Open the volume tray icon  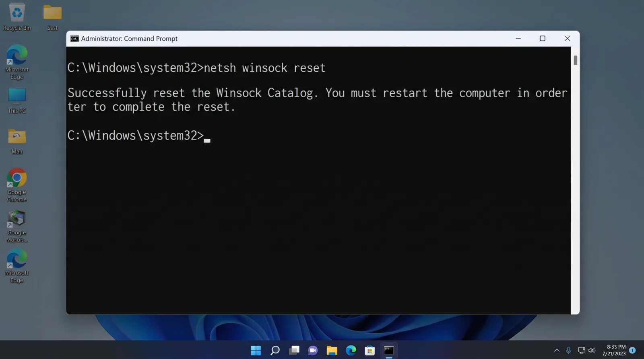(592, 351)
